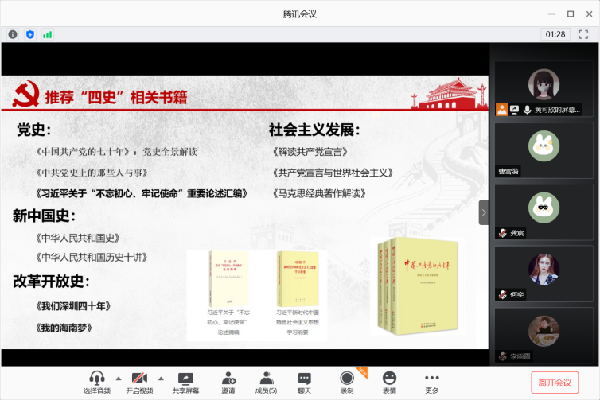600x400 pixels.
Task: Turn on video with camera icon
Action: [139, 377]
